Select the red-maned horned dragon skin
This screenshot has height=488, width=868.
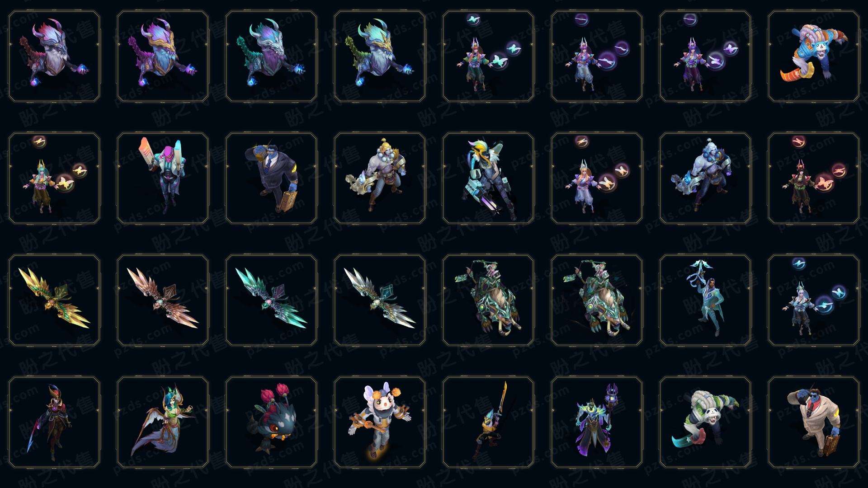pos(54,56)
